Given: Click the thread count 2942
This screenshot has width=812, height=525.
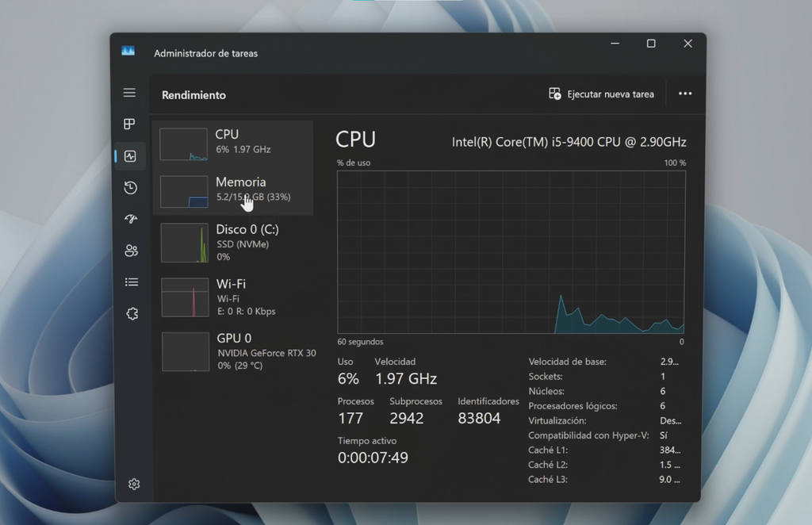Looking at the screenshot, I should point(407,419).
